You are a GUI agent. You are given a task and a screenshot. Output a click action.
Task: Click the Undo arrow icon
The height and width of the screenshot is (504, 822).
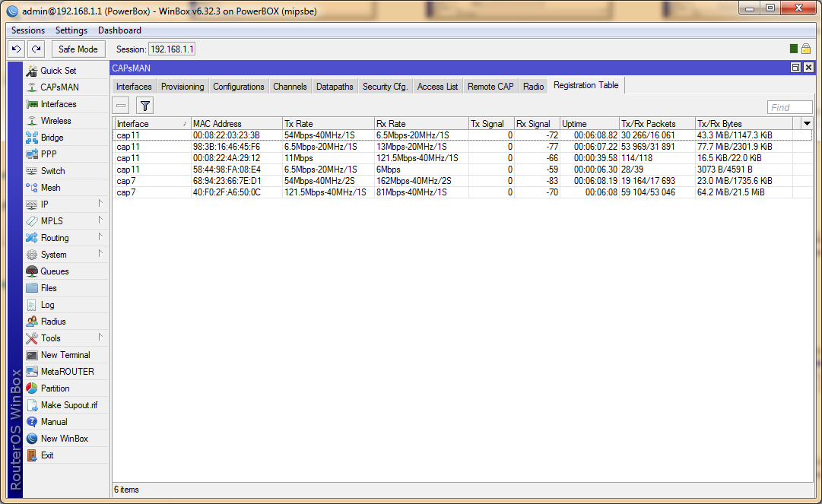(x=16, y=49)
